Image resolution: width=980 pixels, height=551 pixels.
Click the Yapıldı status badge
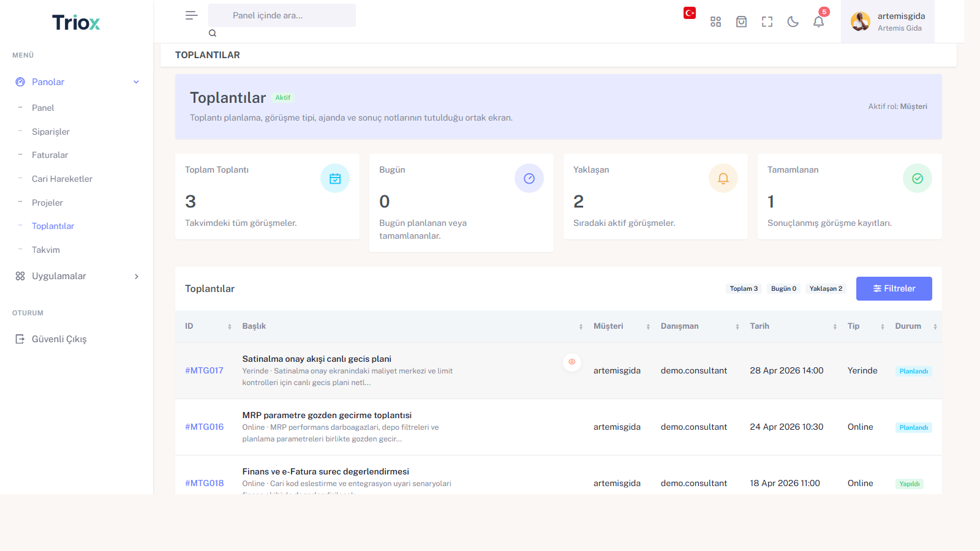coord(909,484)
